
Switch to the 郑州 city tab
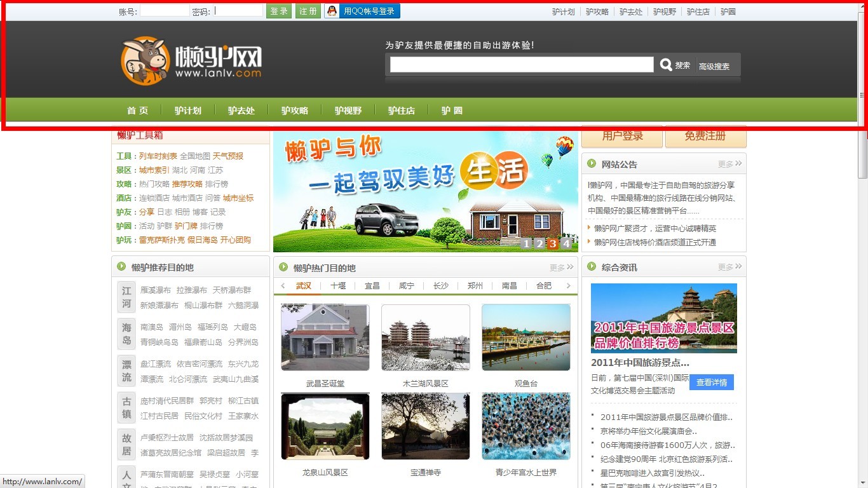(x=475, y=286)
